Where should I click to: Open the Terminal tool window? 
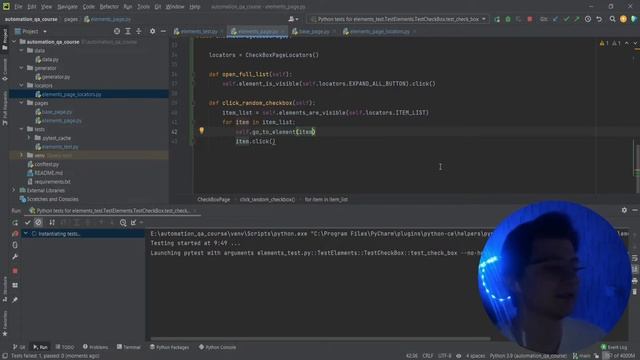point(129,347)
